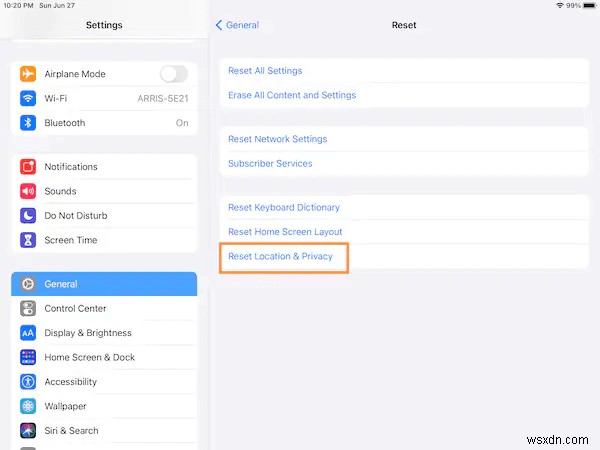Tap the Accessibility figure icon
Viewport: 600px width, 450px height.
click(x=28, y=382)
